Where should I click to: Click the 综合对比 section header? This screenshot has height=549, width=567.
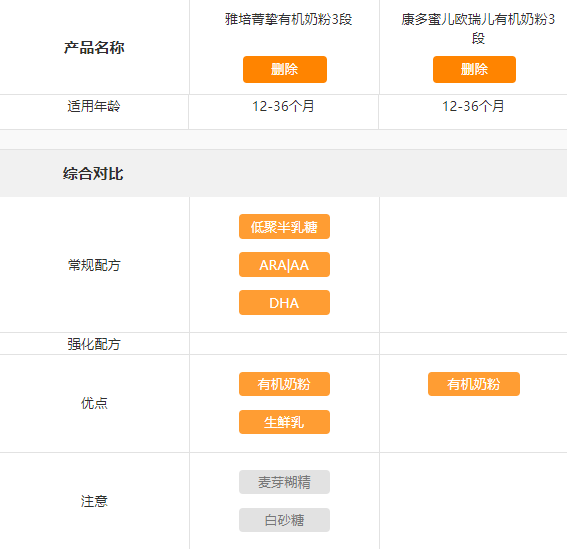pyautogui.click(x=93, y=174)
